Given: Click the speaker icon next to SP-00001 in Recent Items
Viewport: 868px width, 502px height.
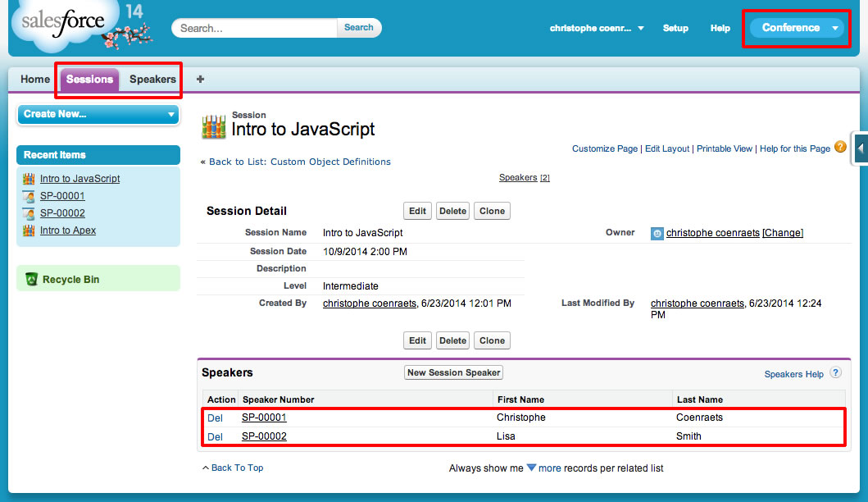Looking at the screenshot, I should tap(29, 195).
